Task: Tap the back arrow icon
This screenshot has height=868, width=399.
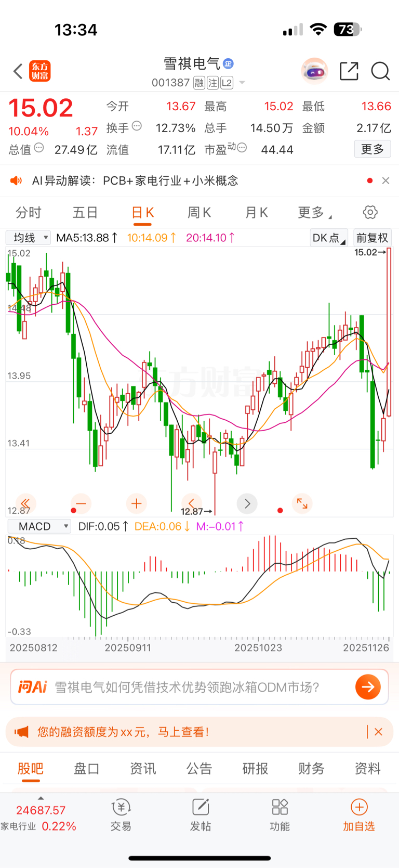Action: pyautogui.click(x=18, y=71)
